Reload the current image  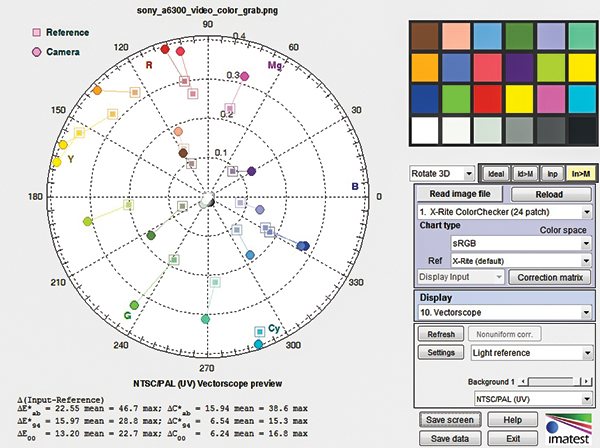coord(551,194)
